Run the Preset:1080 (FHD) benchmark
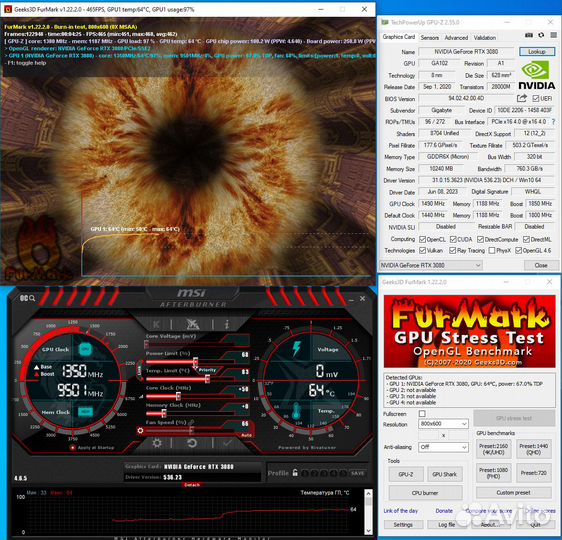This screenshot has width=562, height=540. pyautogui.click(x=493, y=473)
